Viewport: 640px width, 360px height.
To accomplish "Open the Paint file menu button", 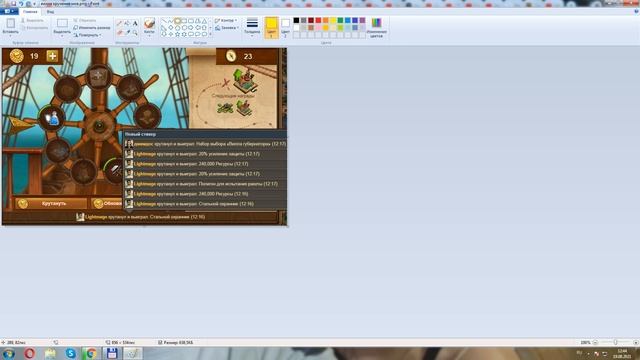I will click(9, 11).
